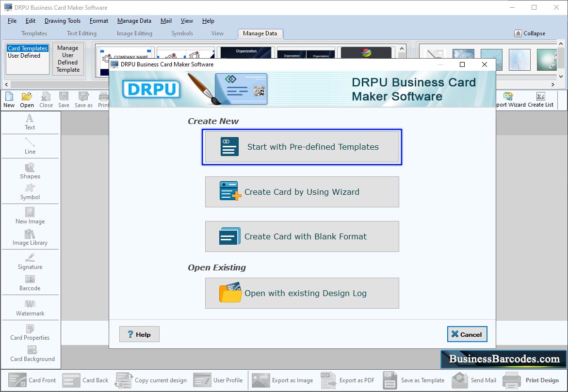The height and width of the screenshot is (392, 568).
Task: Click the dark Organization template thumbnail
Action: coord(246,53)
